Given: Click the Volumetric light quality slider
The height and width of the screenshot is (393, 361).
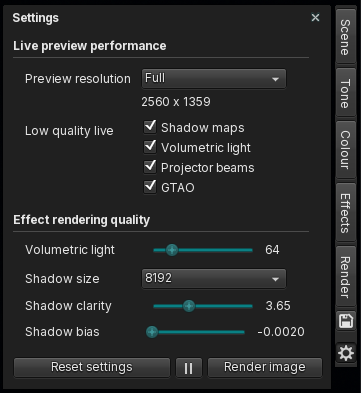Looking at the screenshot, I should [203, 250].
